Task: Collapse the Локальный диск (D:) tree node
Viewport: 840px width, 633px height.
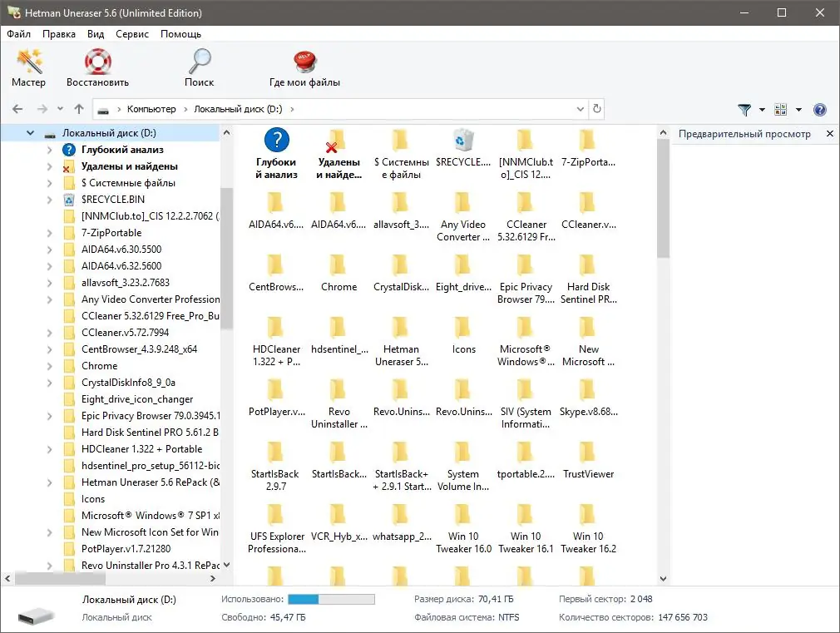Action: pos(28,132)
